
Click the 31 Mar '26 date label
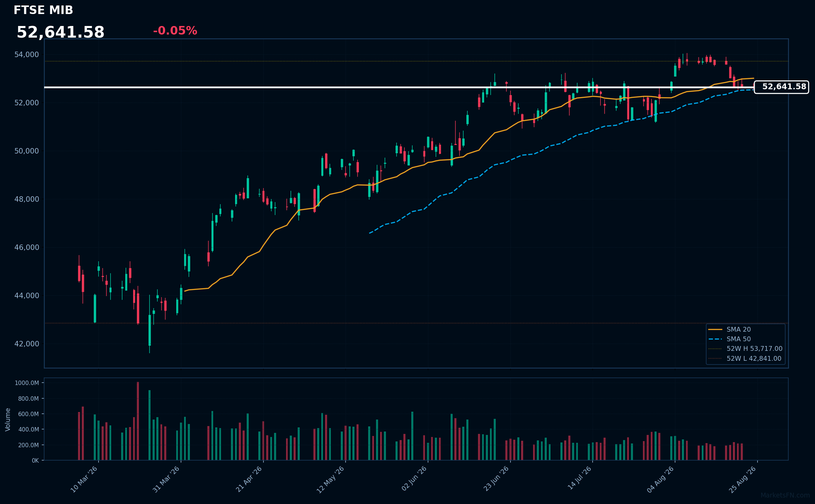click(x=166, y=479)
